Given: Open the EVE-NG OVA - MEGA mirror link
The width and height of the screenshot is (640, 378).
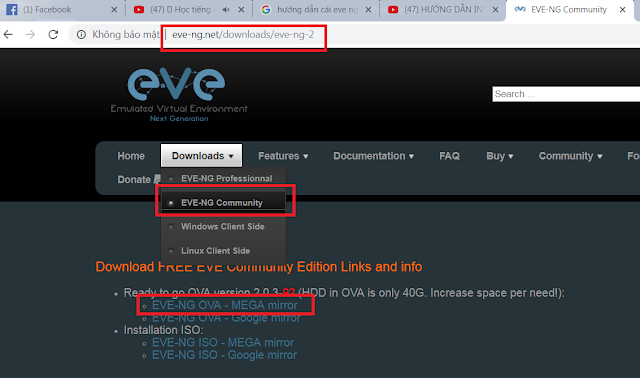Looking at the screenshot, I should (225, 305).
